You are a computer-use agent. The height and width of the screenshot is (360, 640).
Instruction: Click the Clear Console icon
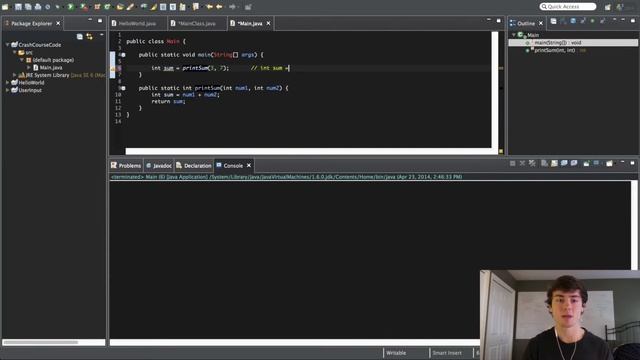coord(544,163)
